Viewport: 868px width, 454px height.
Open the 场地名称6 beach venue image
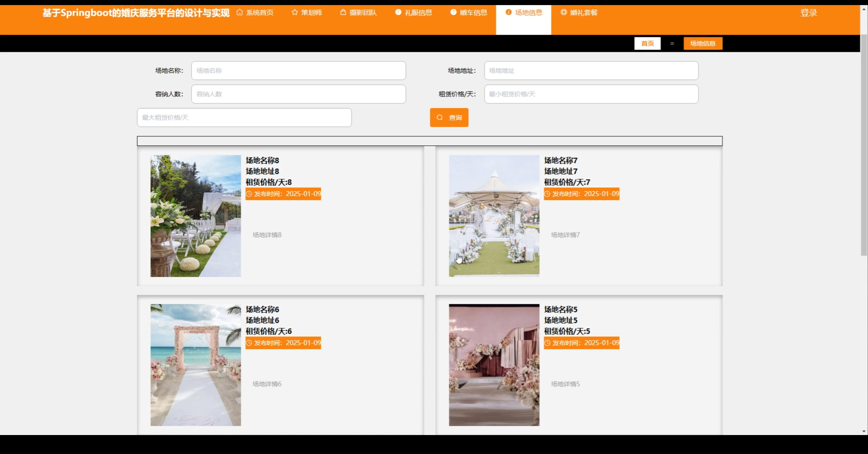point(196,365)
